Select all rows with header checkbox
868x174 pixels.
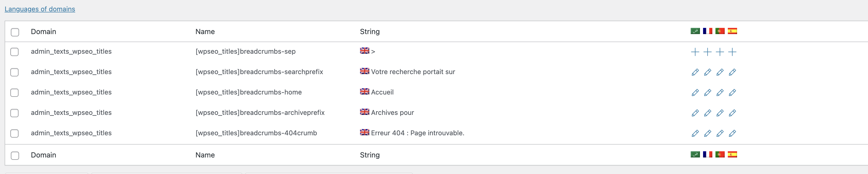[x=15, y=32]
